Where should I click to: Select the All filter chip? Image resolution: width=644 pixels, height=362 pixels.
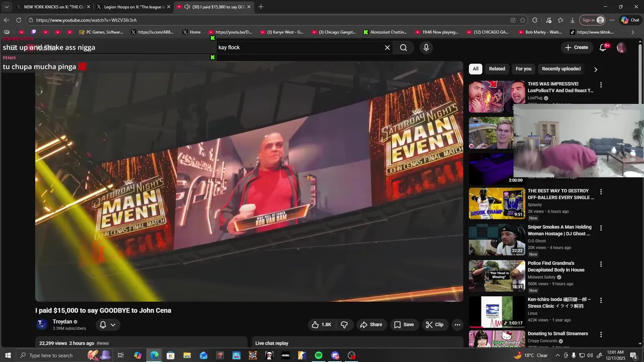coord(475,69)
